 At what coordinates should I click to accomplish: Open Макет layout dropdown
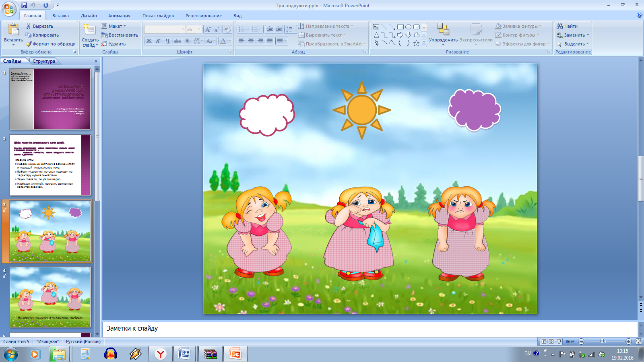(x=114, y=26)
